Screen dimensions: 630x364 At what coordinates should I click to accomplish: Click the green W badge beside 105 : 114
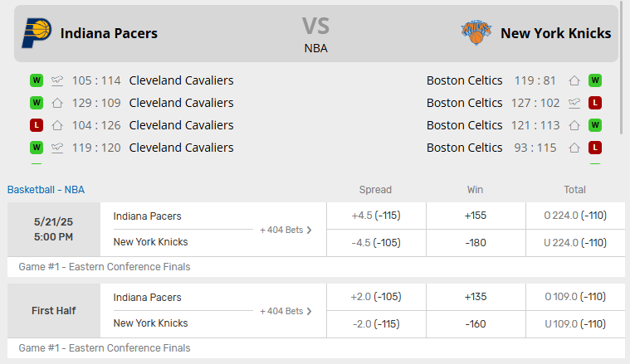pos(37,80)
